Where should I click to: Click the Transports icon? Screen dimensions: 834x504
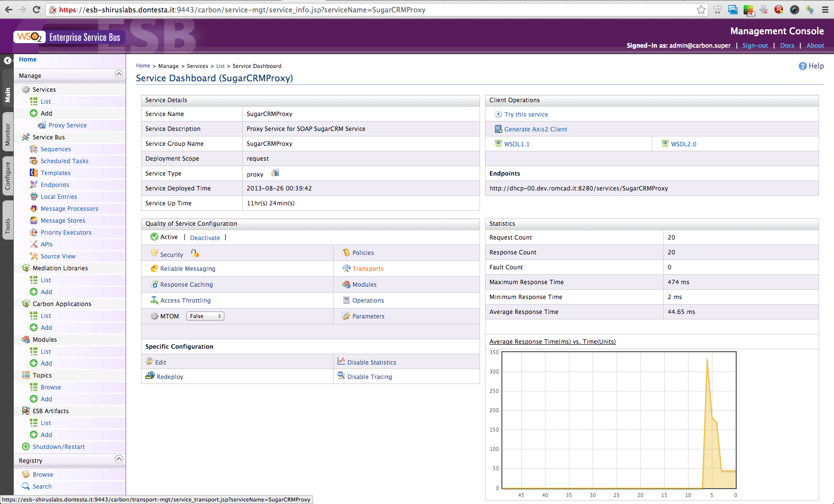click(x=347, y=268)
